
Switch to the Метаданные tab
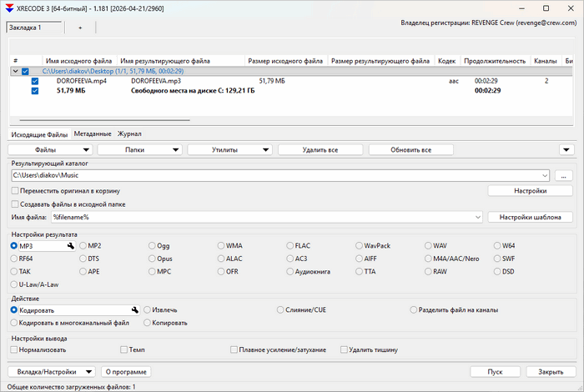click(92, 133)
